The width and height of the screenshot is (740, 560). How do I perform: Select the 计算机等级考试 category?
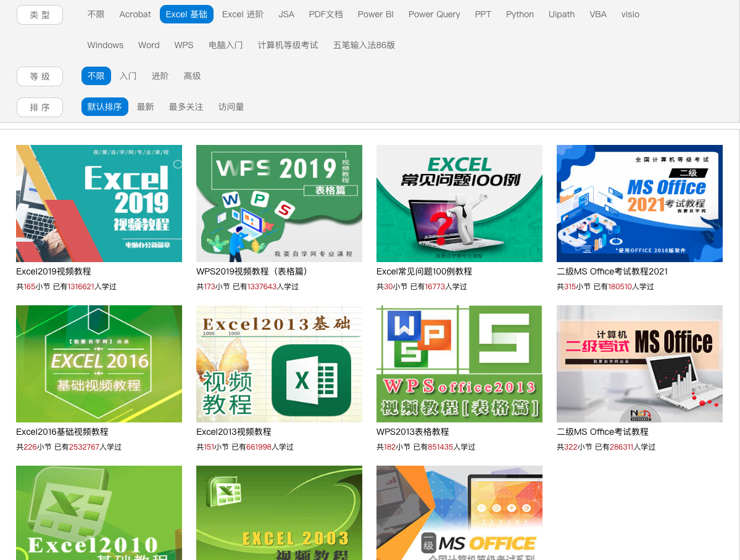tap(288, 45)
